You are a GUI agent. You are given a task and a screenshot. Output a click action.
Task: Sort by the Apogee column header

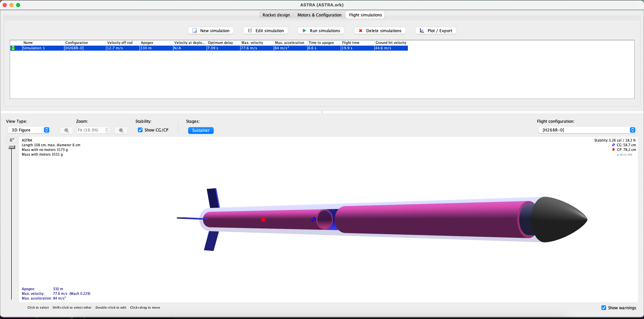[x=156, y=43]
